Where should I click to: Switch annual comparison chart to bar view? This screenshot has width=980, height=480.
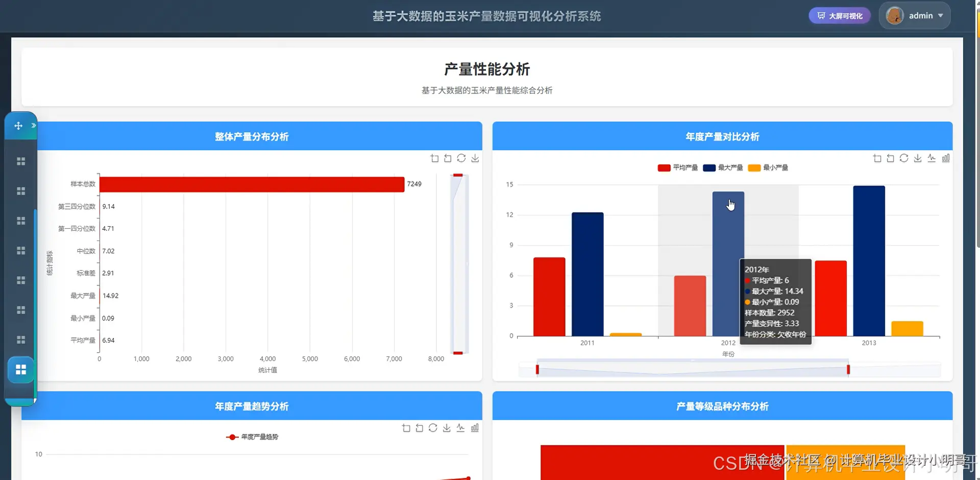(945, 158)
